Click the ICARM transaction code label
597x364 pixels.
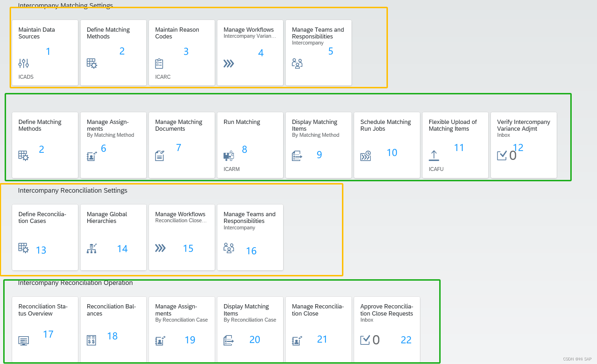[232, 169]
